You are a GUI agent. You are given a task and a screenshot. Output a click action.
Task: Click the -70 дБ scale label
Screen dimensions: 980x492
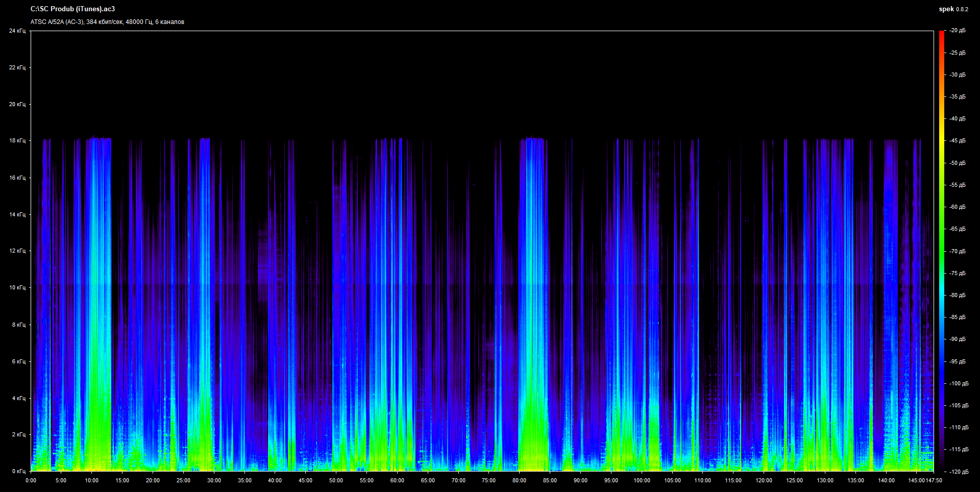[x=958, y=251]
